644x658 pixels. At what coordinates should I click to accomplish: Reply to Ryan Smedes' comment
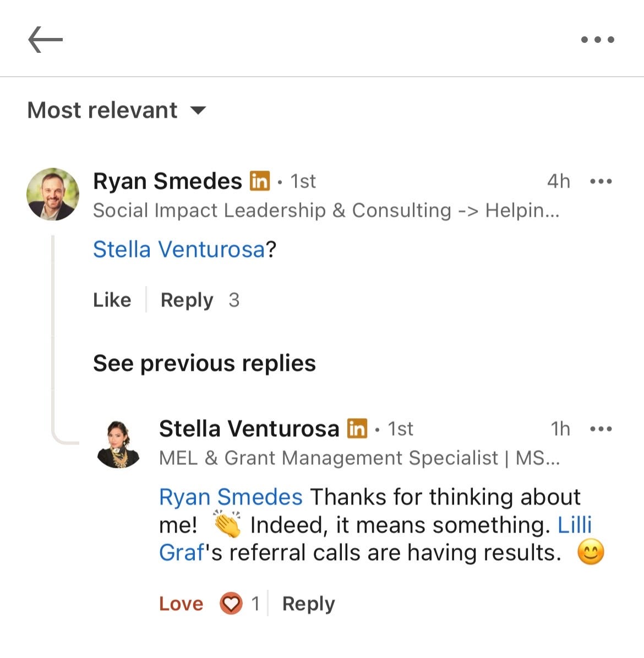pyautogui.click(x=187, y=300)
